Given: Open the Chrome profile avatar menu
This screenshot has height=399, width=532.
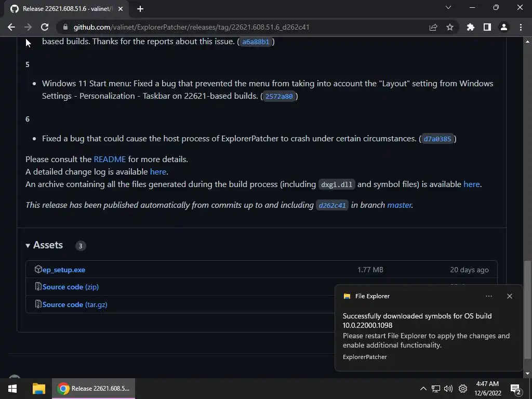Looking at the screenshot, I should pos(504,27).
